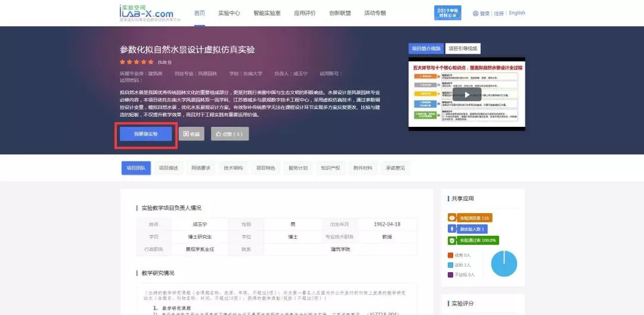Click the 教授 title cell
Screen dimensions: 644x315
pyautogui.click(x=388, y=236)
